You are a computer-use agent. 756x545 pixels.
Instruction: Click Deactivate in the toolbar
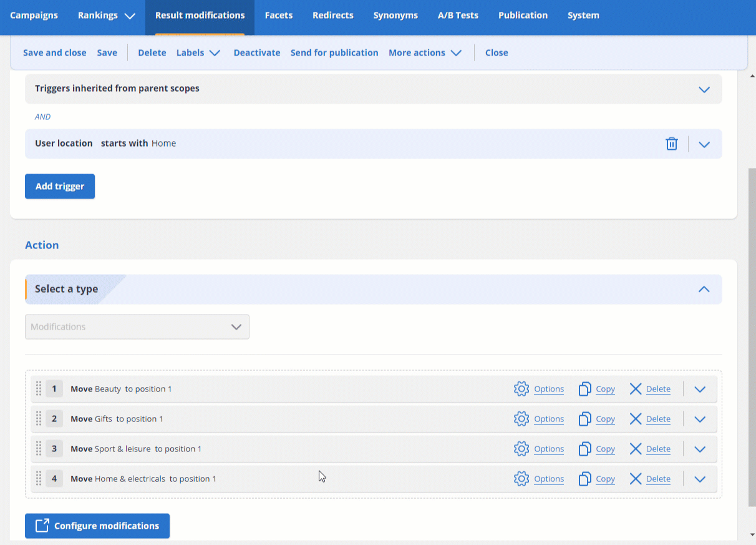tap(257, 52)
